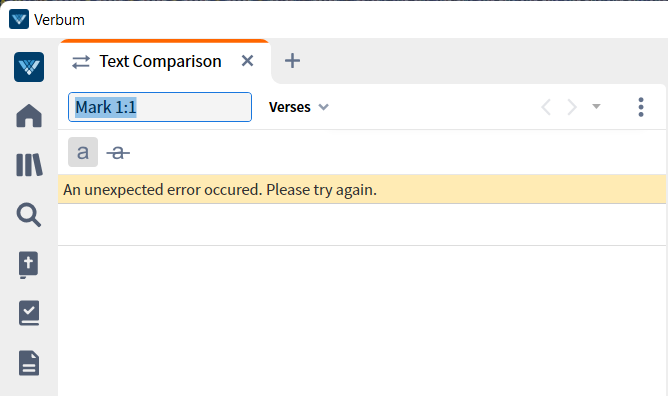Open the history dropdown arrow
The height and width of the screenshot is (396, 668).
click(596, 106)
